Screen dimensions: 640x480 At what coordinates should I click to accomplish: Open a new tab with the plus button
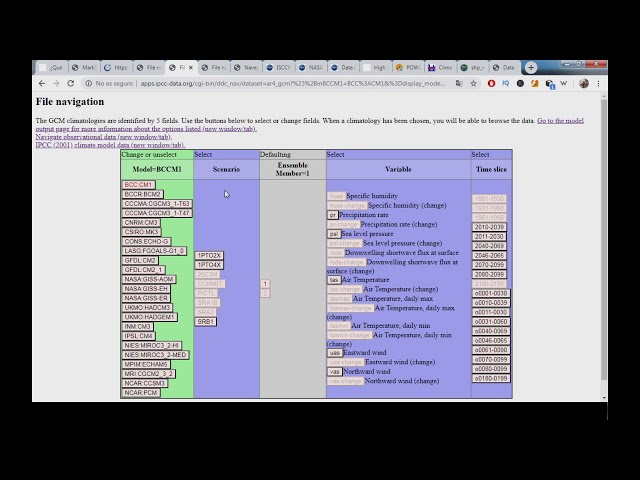(x=531, y=68)
